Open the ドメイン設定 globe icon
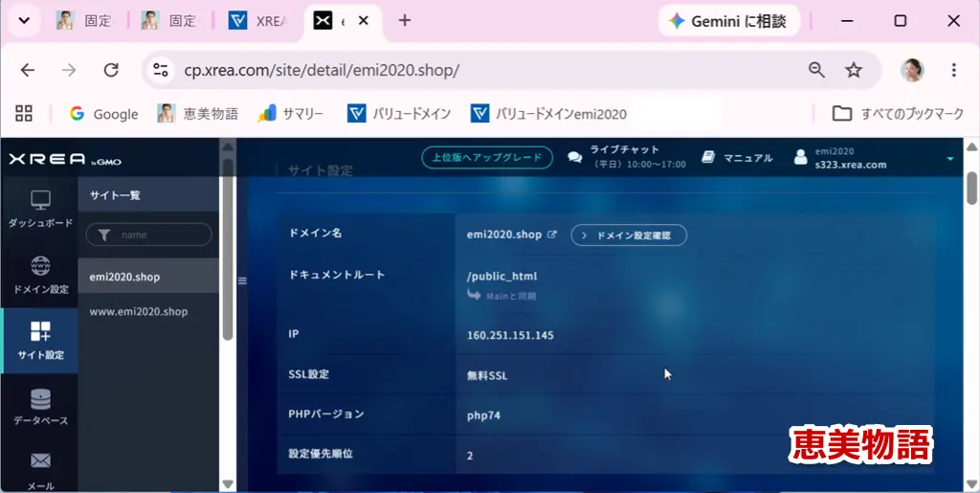This screenshot has height=493, width=980. pos(40,266)
